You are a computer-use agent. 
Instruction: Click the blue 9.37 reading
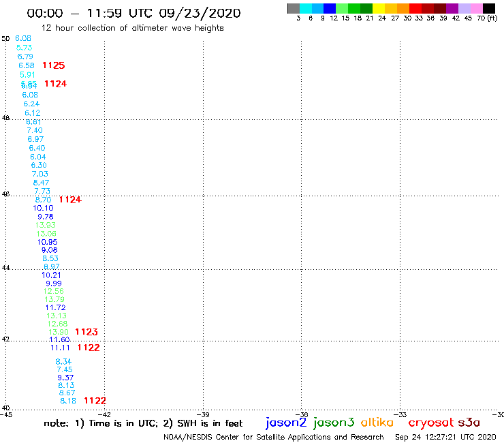(65, 378)
